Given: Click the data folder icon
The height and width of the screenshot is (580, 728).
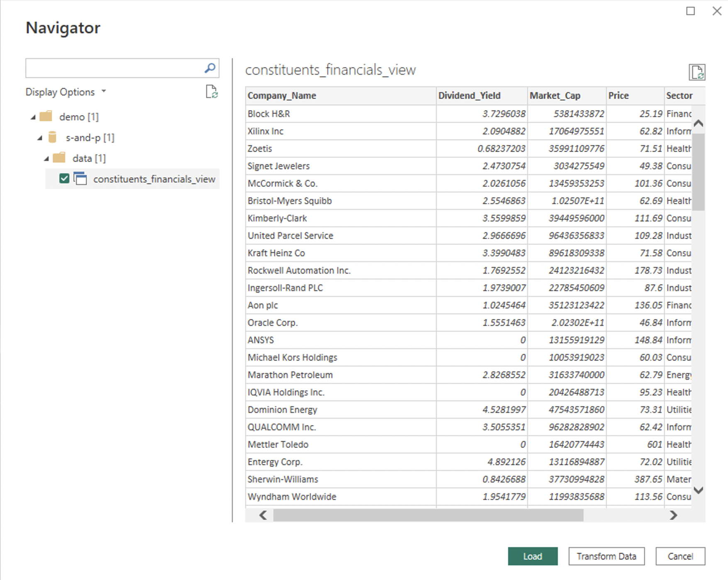Looking at the screenshot, I should coord(59,158).
